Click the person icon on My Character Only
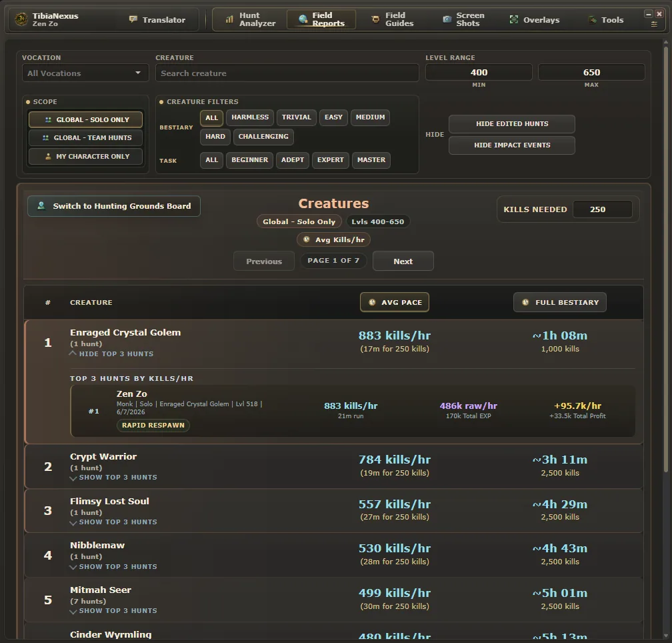The image size is (672, 643). [x=48, y=157]
